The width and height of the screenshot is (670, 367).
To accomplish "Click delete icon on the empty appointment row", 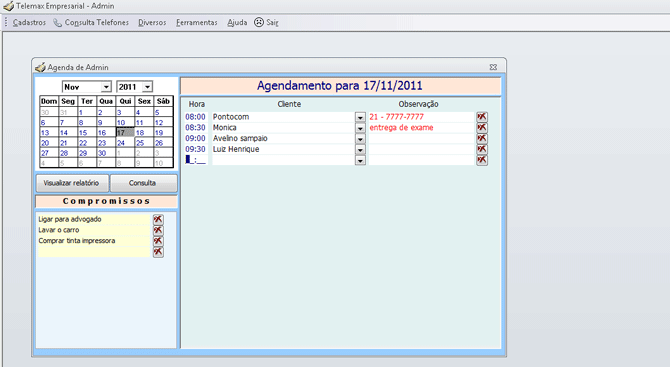I will click(x=482, y=160).
